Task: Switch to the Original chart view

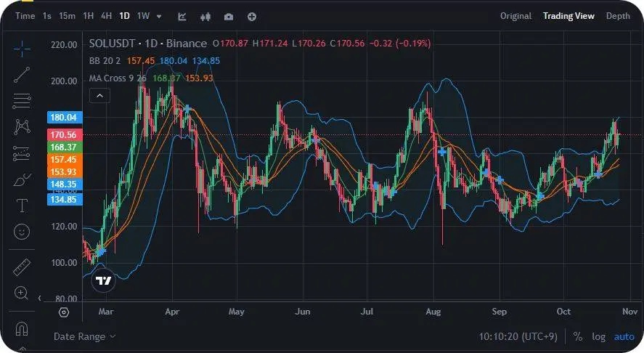Action: click(515, 16)
